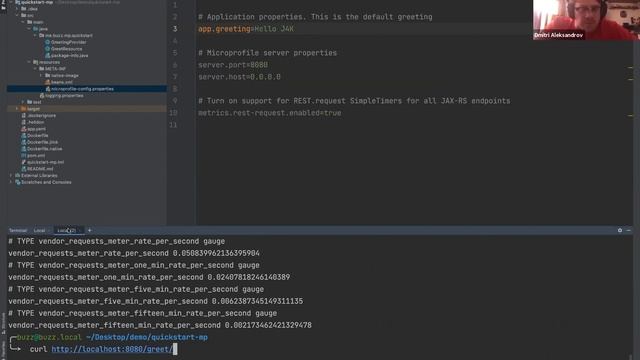Viewport: 640px width, 360px height.
Task: Click the README.md file icon
Action: point(24,169)
